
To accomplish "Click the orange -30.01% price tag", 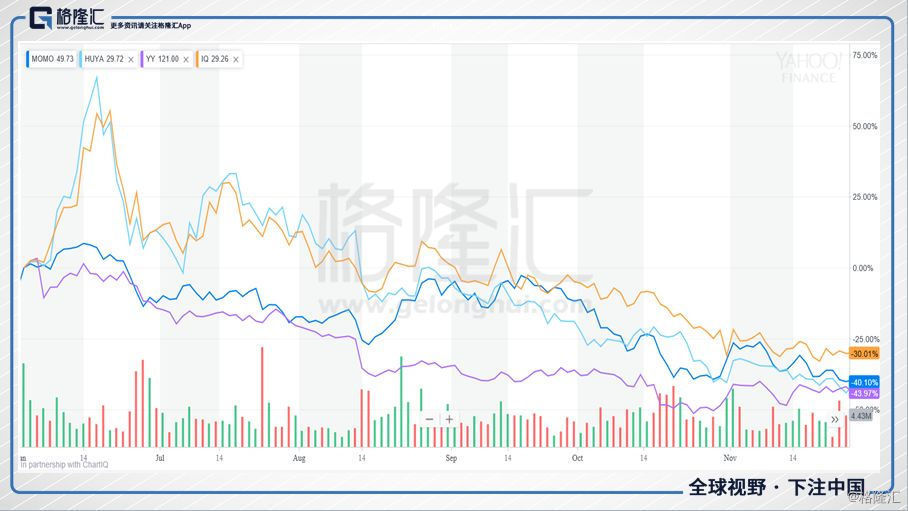I will tap(864, 353).
